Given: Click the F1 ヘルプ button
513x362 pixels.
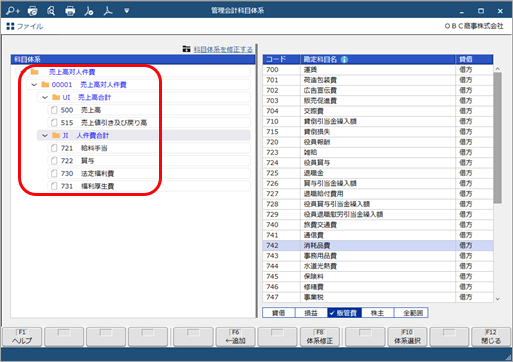Looking at the screenshot, I should click(22, 337).
